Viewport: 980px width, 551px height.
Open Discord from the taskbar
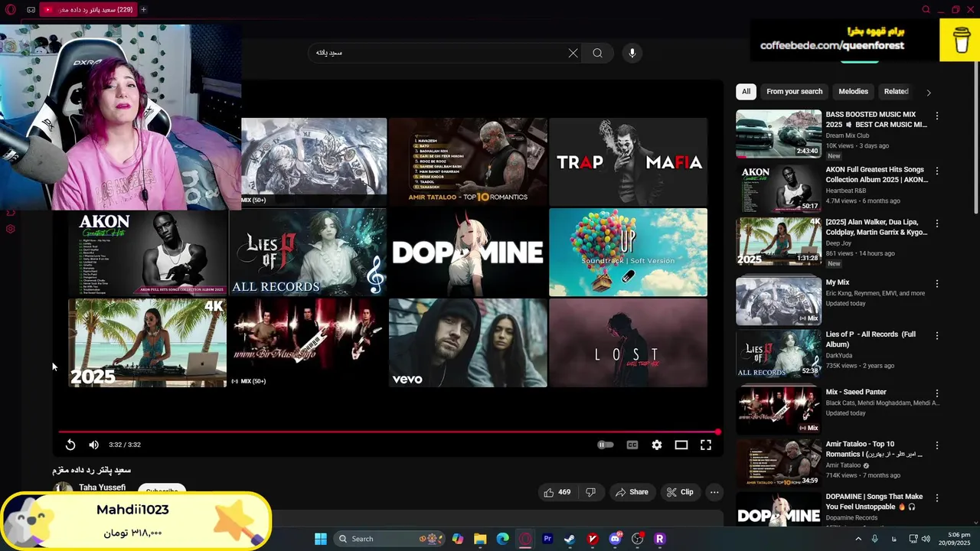[615, 539]
